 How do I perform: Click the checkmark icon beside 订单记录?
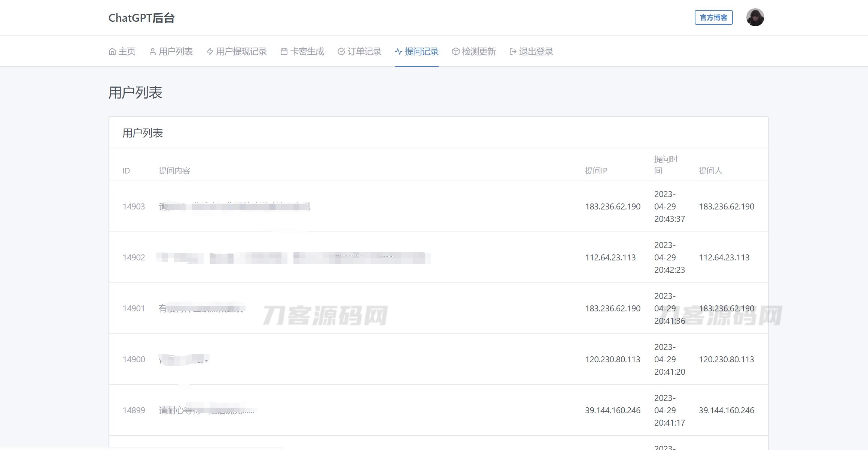click(x=341, y=52)
